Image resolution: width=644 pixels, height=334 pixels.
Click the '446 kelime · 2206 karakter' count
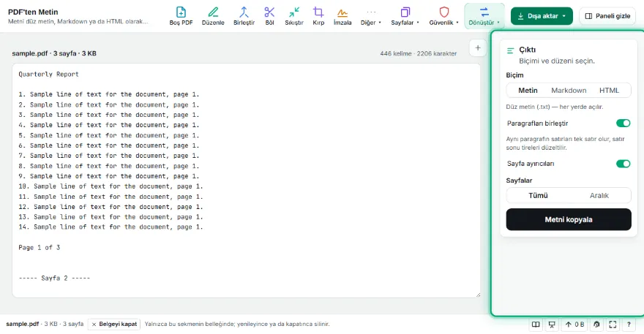418,53
